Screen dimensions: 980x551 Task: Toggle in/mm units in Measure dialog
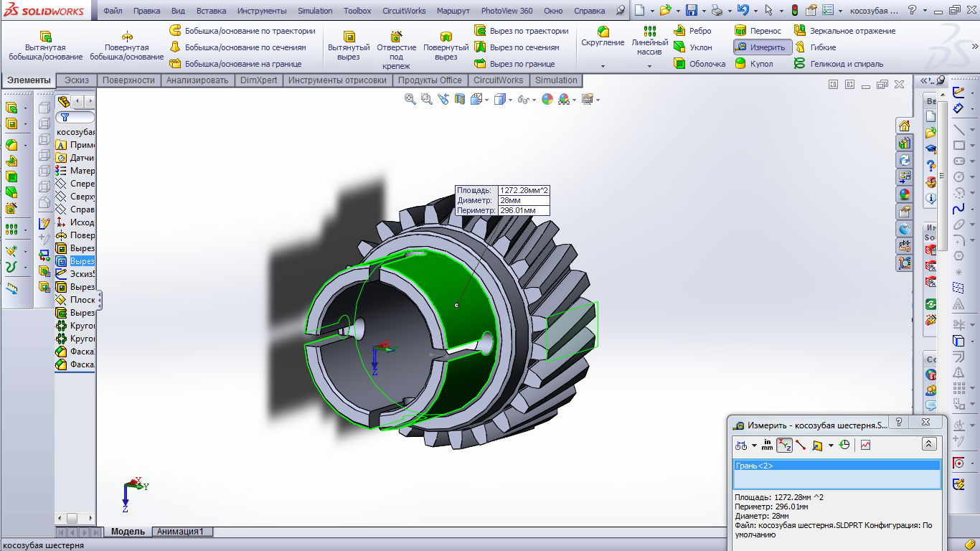pyautogui.click(x=768, y=445)
